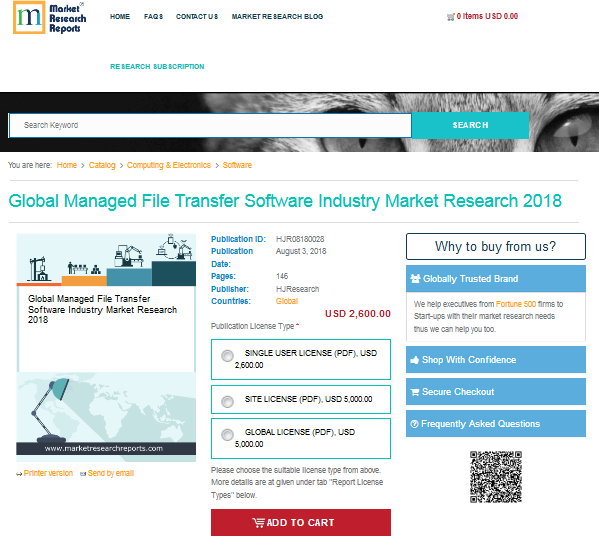Image resolution: width=599 pixels, height=545 pixels.
Task: Open Research Subscription menu item
Action: [157, 67]
